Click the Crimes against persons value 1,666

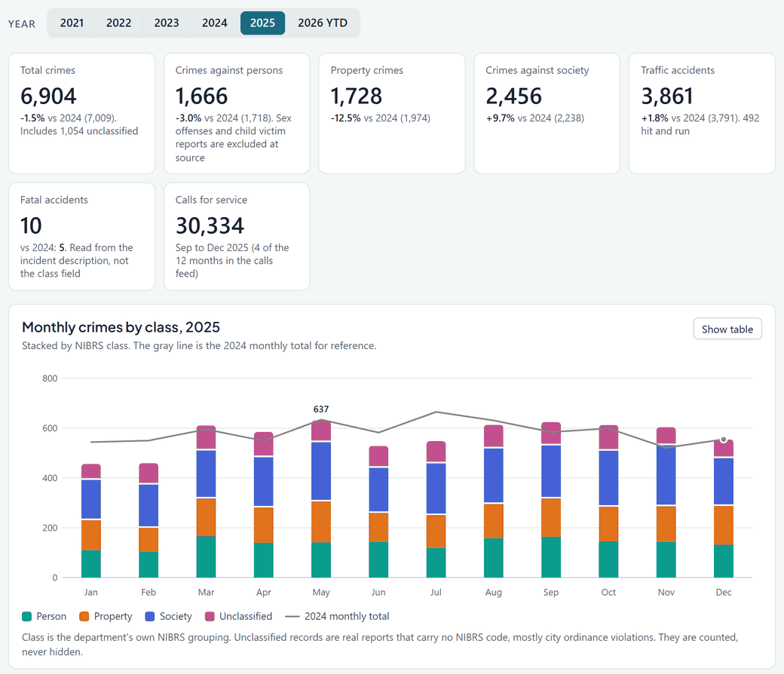click(201, 96)
